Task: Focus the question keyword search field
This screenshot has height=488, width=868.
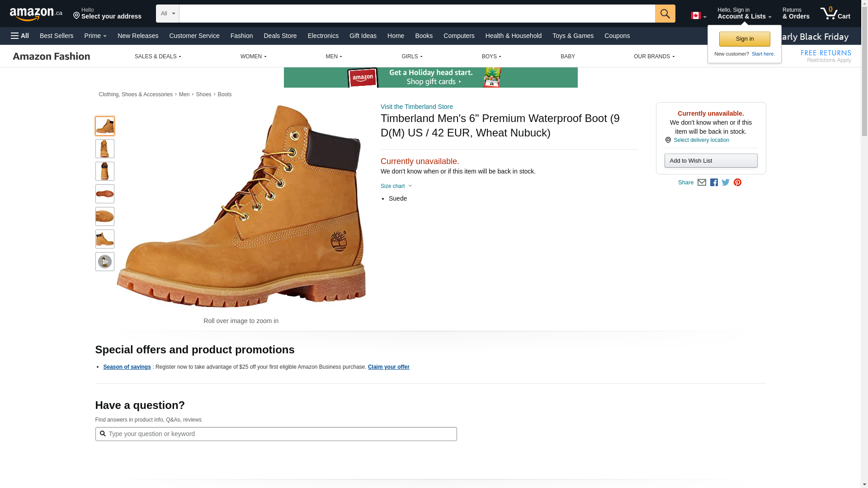Action: [x=276, y=434]
